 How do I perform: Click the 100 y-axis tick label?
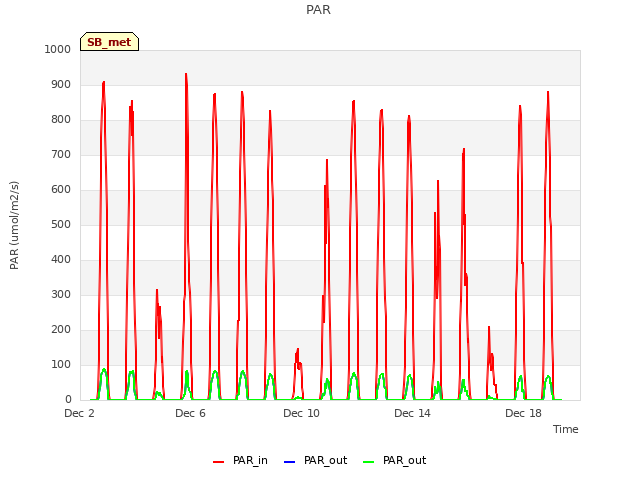[x=61, y=364]
